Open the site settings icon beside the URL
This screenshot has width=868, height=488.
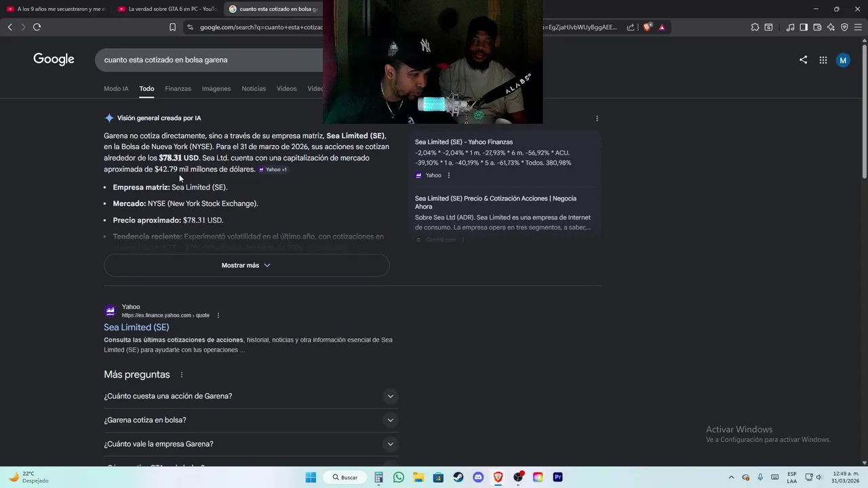[190, 27]
